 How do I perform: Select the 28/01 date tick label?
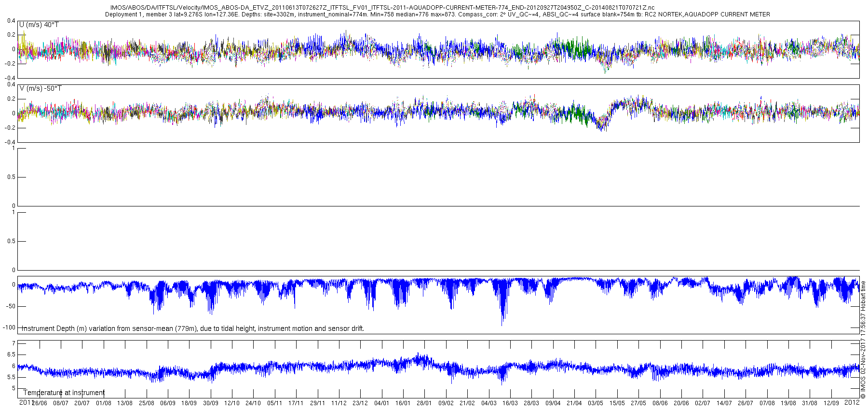[x=424, y=403]
